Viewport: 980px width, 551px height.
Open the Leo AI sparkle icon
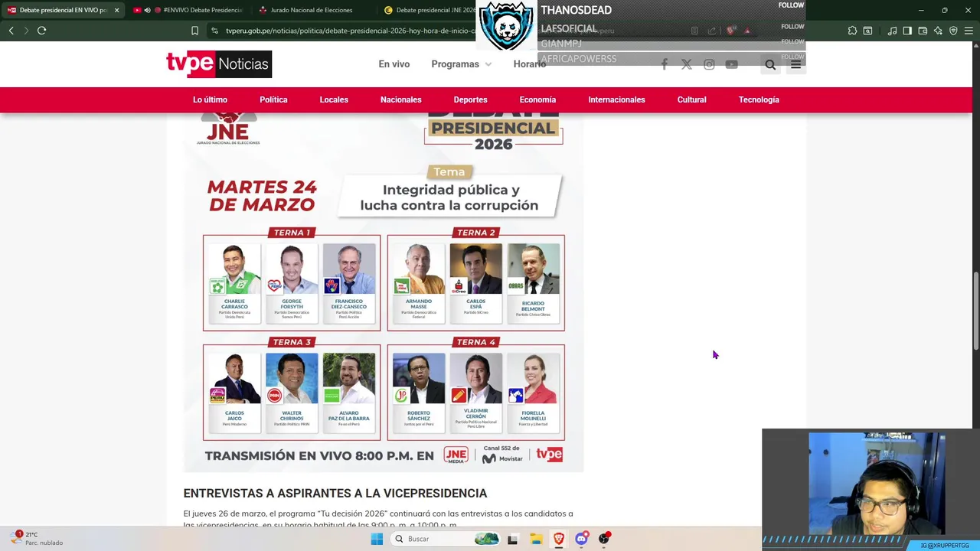pyautogui.click(x=938, y=31)
